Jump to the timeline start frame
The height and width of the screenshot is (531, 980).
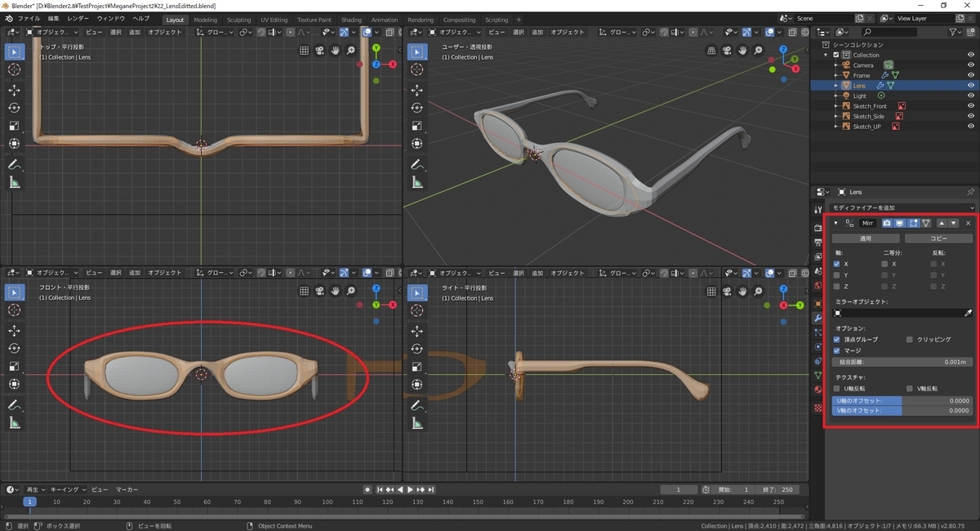[380, 489]
